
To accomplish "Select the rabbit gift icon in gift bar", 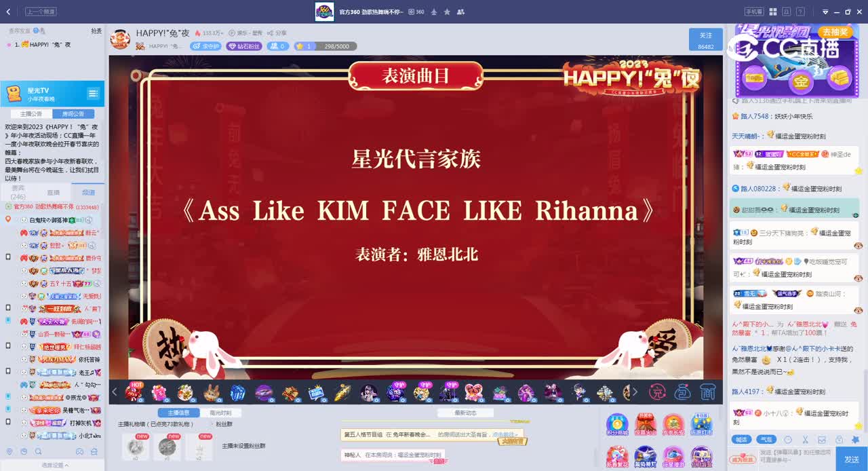I will pos(212,392).
